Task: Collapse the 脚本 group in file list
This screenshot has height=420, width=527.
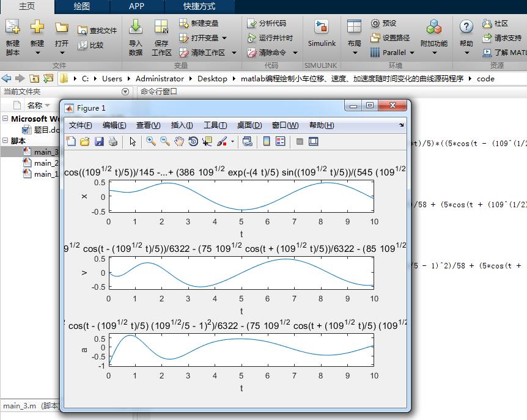Action: point(5,141)
